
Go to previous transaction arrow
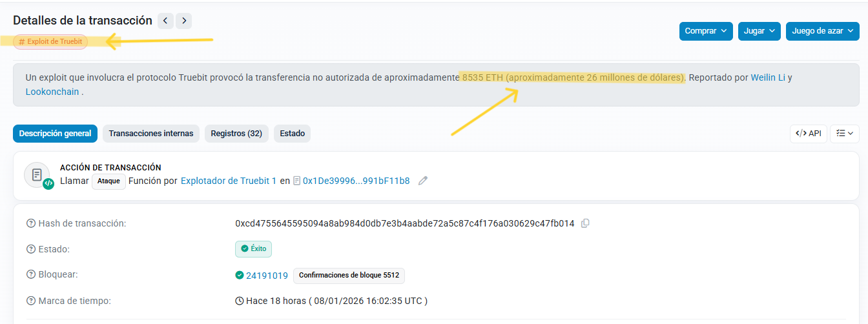pos(165,21)
